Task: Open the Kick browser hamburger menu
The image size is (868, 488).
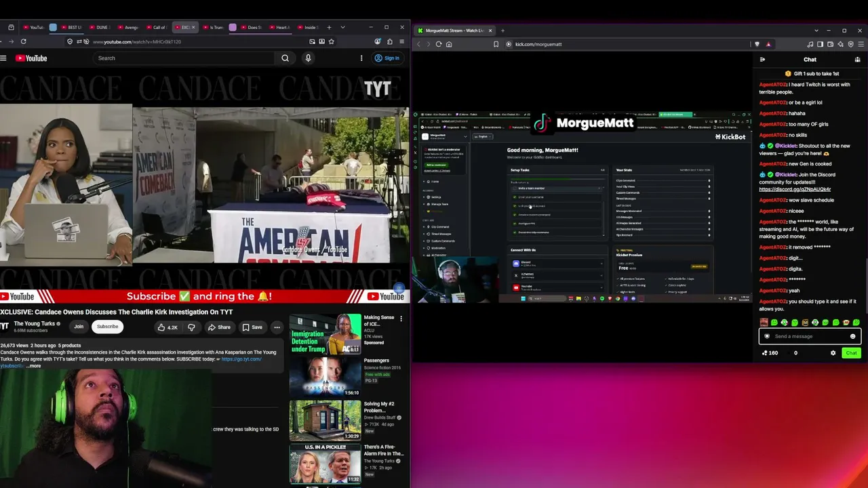Action: pyautogui.click(x=861, y=44)
